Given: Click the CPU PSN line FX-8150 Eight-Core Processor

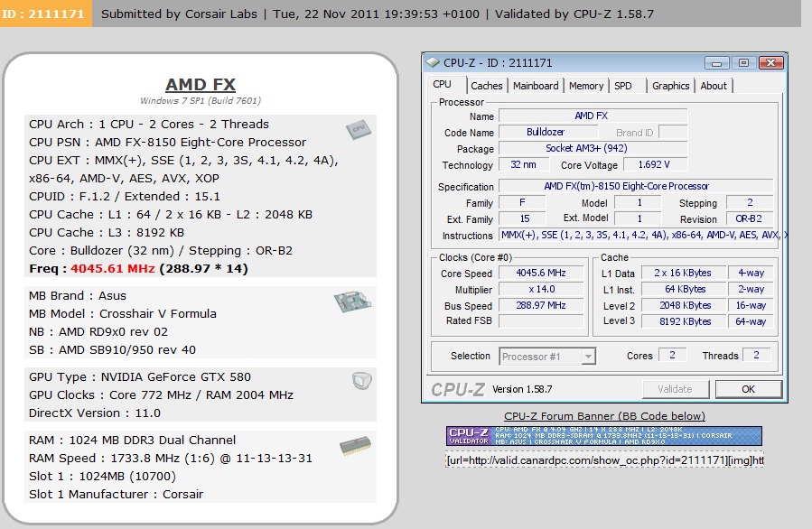Looking at the screenshot, I should coord(168,143).
